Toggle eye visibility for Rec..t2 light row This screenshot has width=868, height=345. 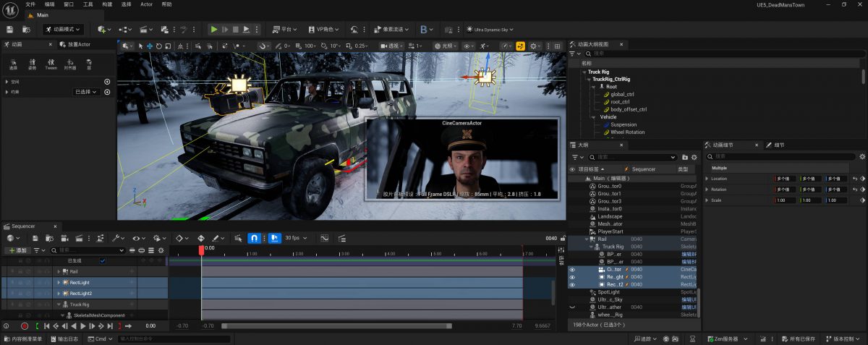tap(572, 284)
